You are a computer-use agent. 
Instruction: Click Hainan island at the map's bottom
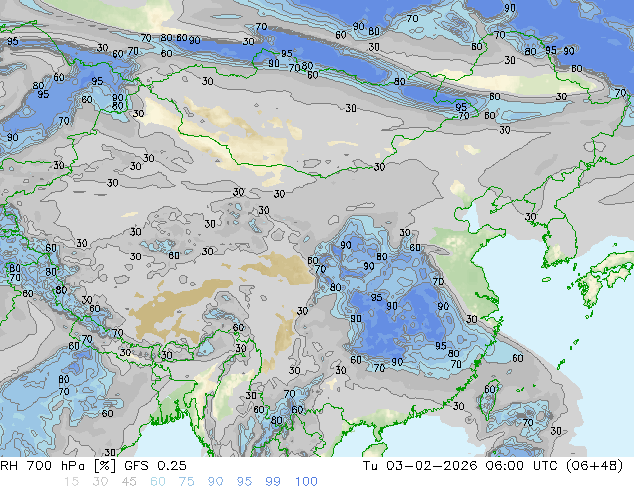(x=377, y=450)
